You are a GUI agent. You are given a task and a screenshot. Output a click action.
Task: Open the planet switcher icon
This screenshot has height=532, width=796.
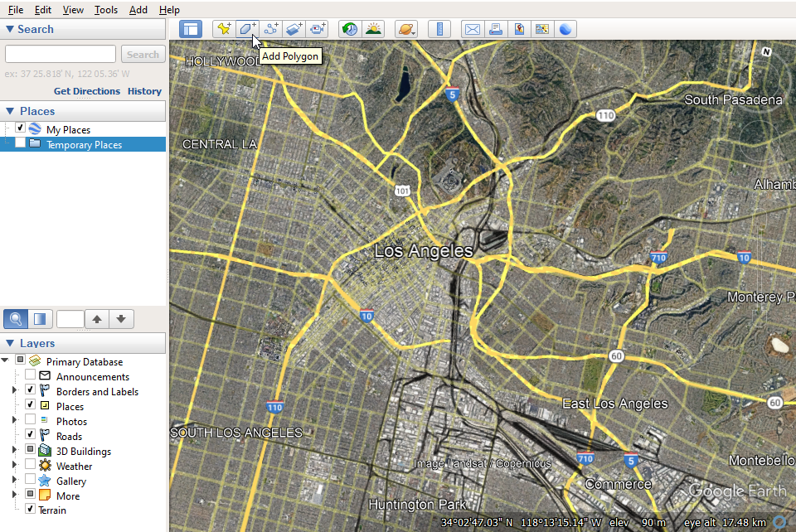pyautogui.click(x=406, y=29)
